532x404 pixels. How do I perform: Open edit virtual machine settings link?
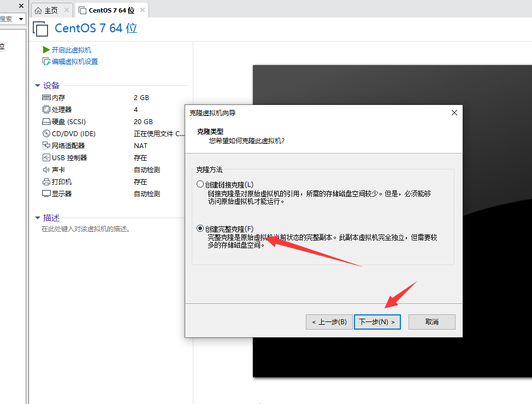coord(75,61)
